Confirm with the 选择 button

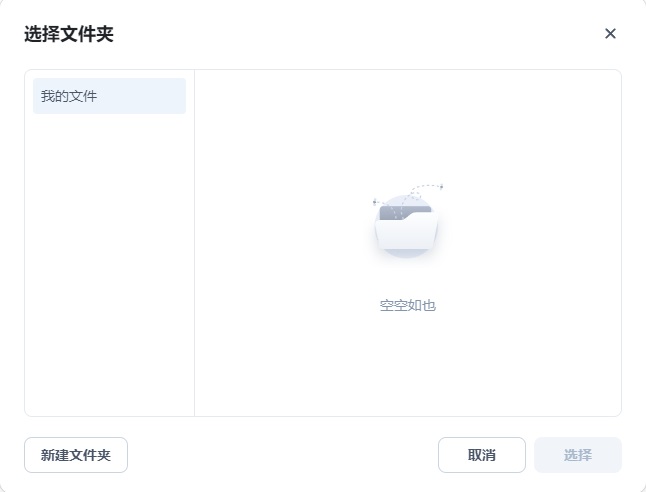pyautogui.click(x=578, y=455)
